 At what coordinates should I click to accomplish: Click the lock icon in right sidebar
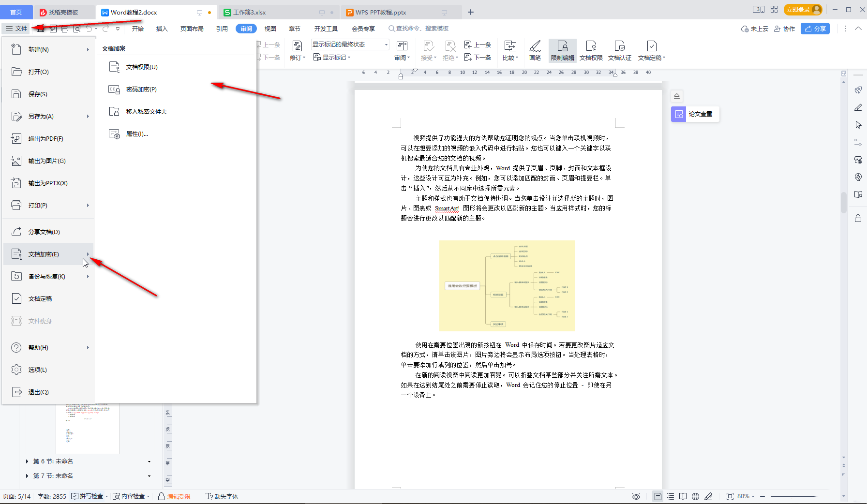click(x=858, y=218)
